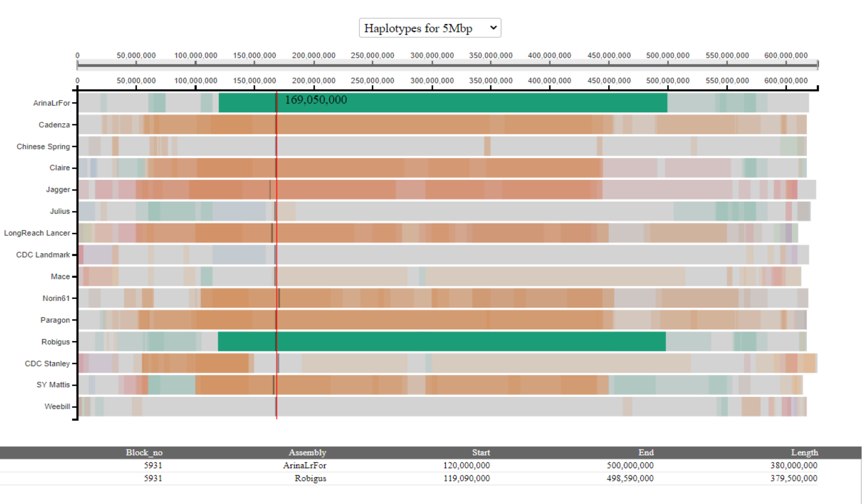Click the Cadenza row label
868x504 pixels.
(54, 125)
